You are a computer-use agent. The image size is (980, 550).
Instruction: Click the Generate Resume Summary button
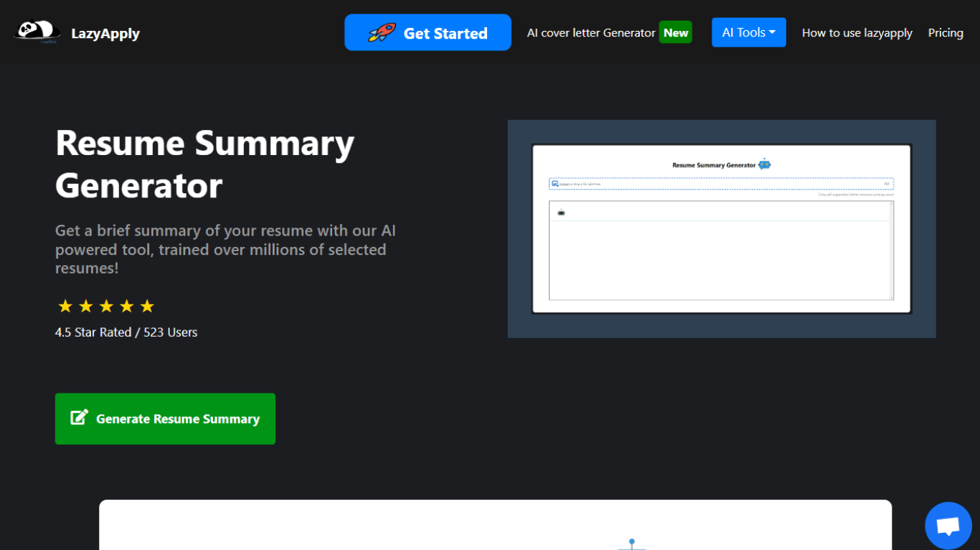point(165,419)
